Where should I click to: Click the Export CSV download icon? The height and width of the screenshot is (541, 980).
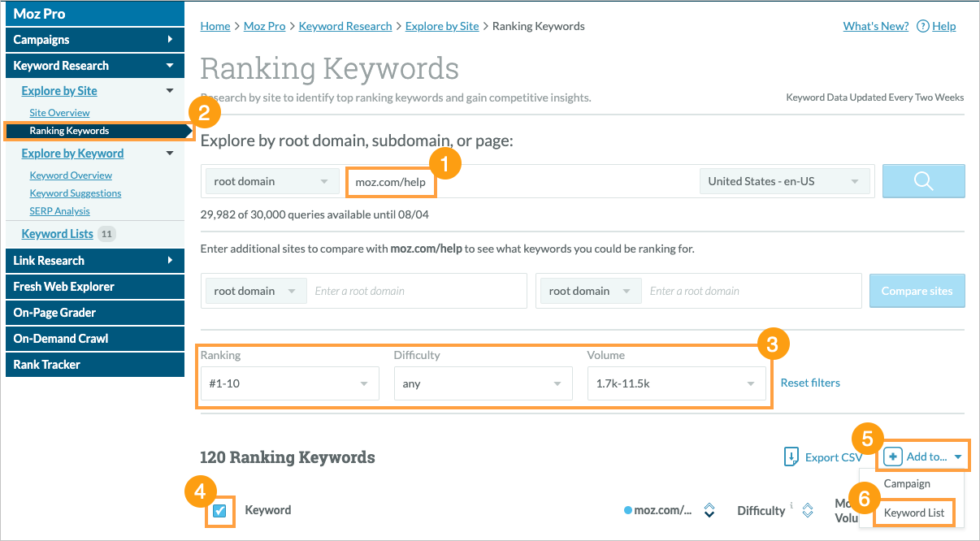(791, 457)
